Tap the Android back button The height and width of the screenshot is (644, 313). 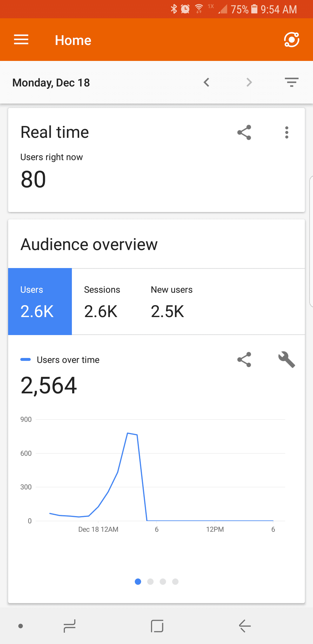click(245, 626)
